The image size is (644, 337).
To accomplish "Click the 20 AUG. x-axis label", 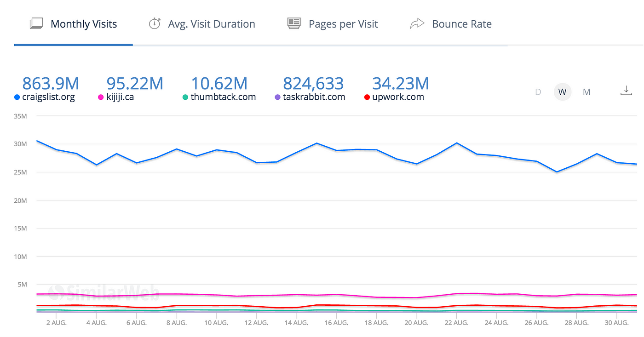I will pos(416,323).
